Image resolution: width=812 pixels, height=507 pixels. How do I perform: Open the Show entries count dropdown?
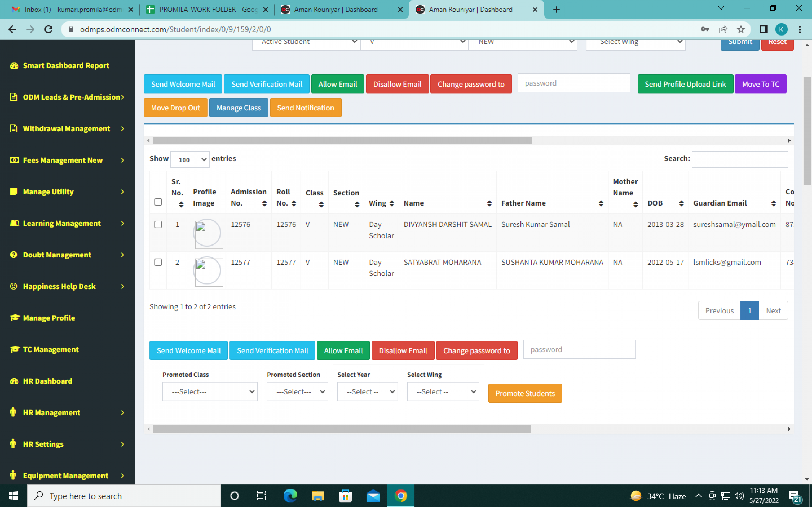click(190, 160)
